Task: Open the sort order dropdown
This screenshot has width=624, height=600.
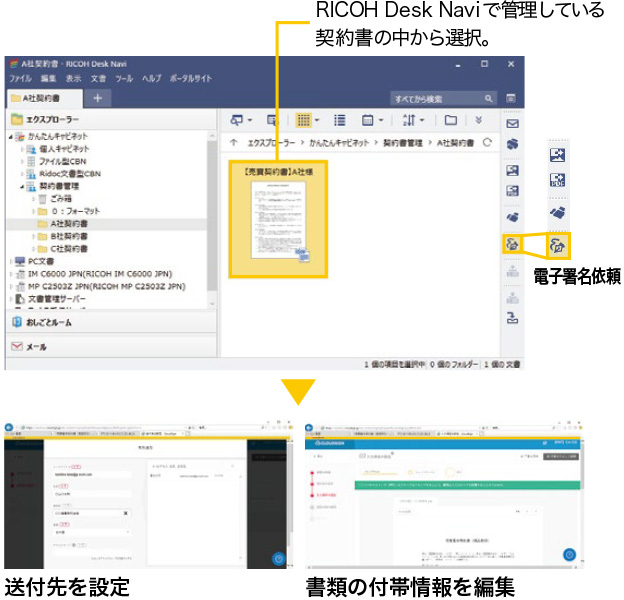Action: coord(413,120)
